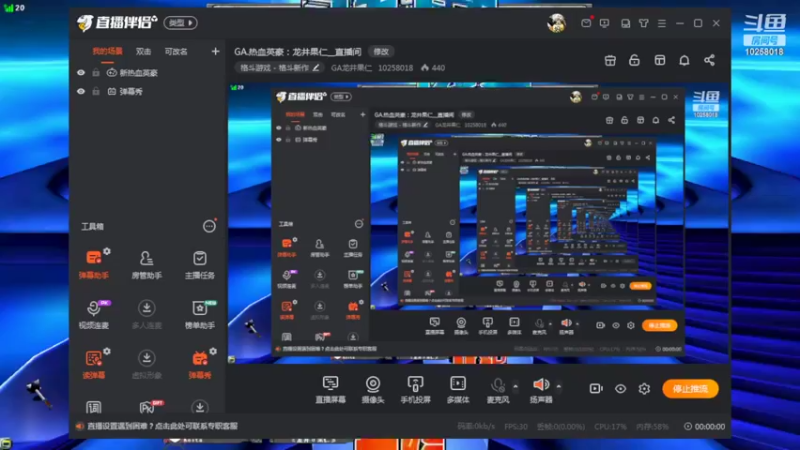This screenshot has width=800, height=450.
Task: Click the feedback chat icon in title bar
Action: (605, 23)
